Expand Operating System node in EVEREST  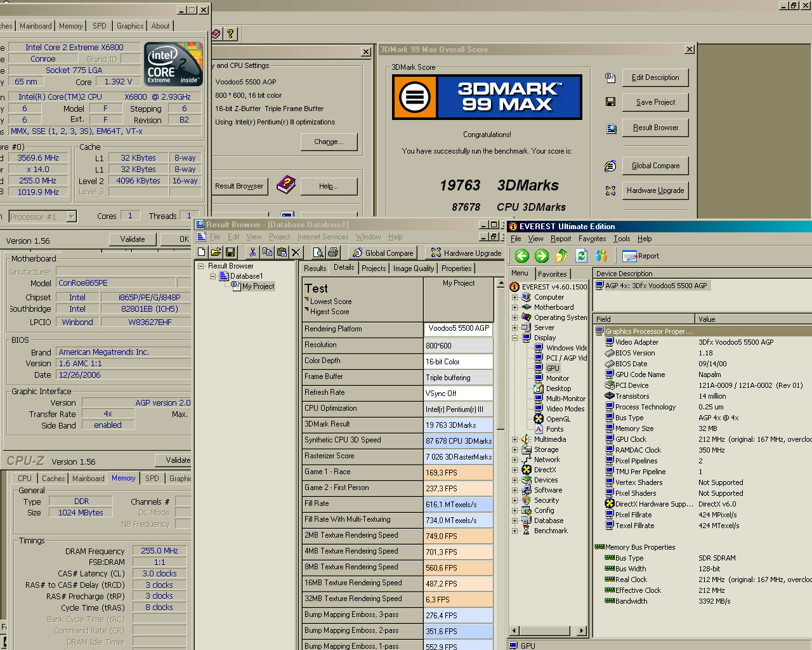click(x=514, y=317)
